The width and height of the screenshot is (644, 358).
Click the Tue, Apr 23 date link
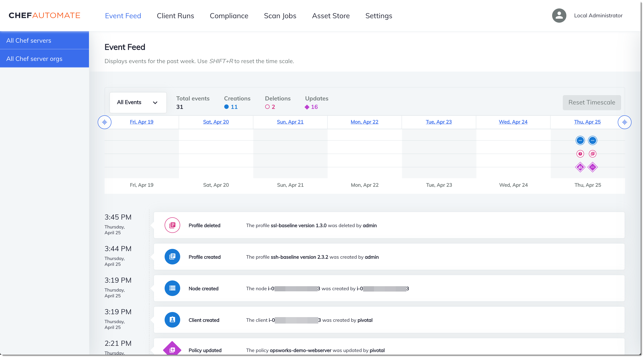click(438, 122)
